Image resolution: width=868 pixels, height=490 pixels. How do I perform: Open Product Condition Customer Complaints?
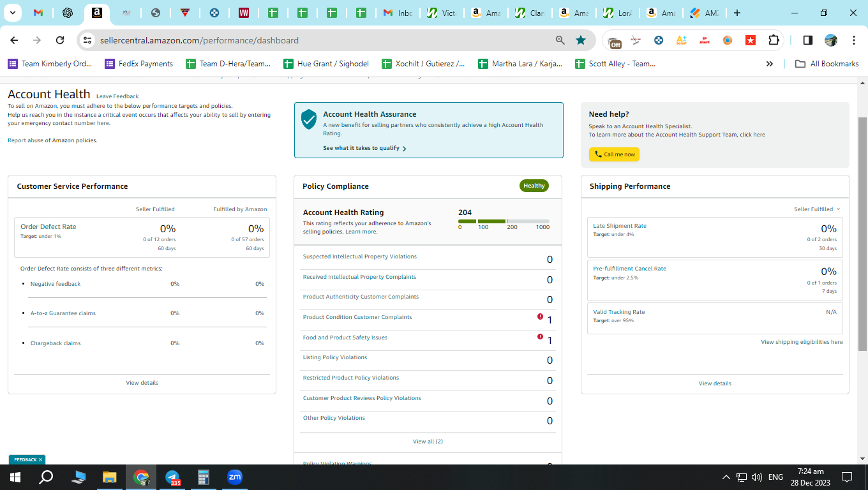coord(357,317)
